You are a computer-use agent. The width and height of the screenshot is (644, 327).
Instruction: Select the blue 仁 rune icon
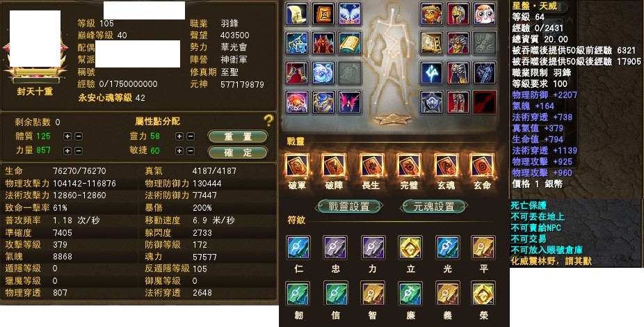pos(298,248)
